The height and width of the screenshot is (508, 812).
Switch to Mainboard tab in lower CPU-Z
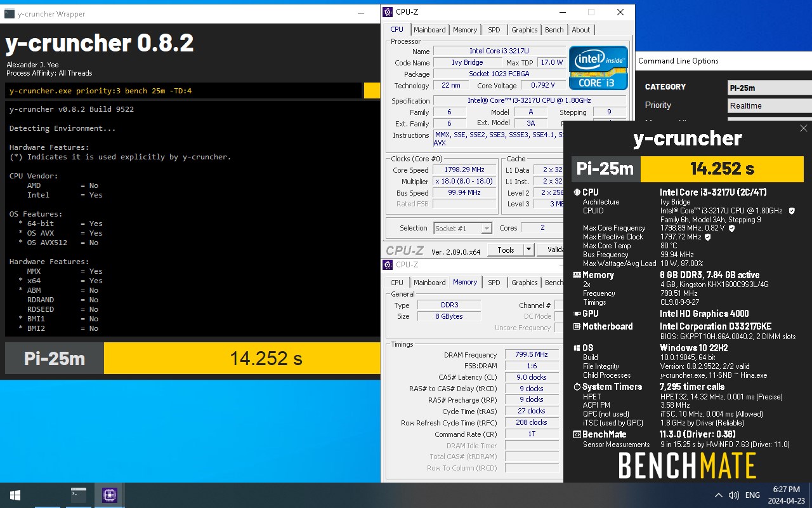[x=429, y=283]
